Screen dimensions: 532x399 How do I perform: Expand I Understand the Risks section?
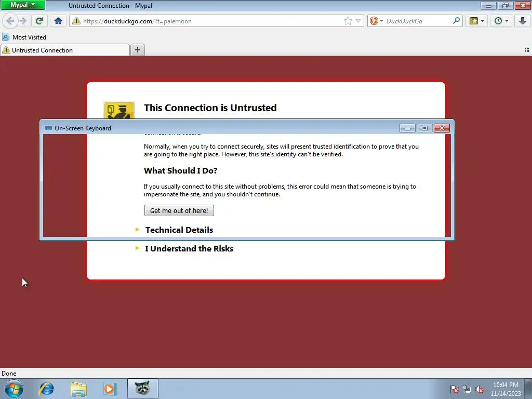pos(189,248)
